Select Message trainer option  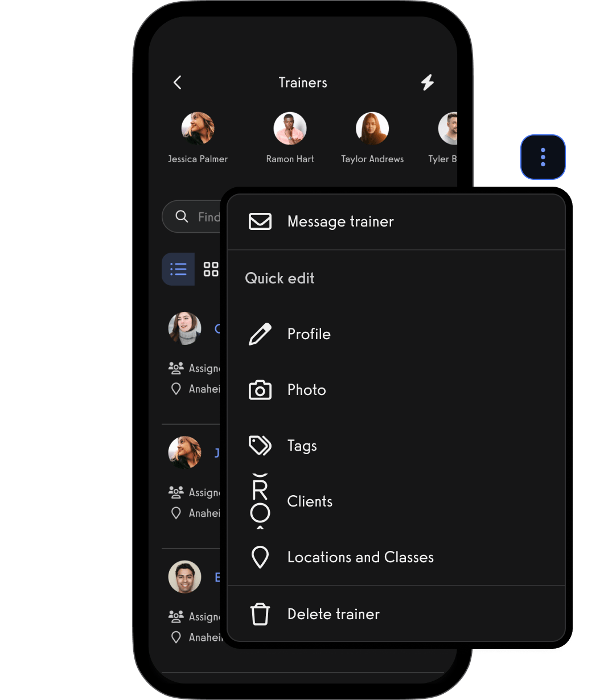(x=396, y=221)
